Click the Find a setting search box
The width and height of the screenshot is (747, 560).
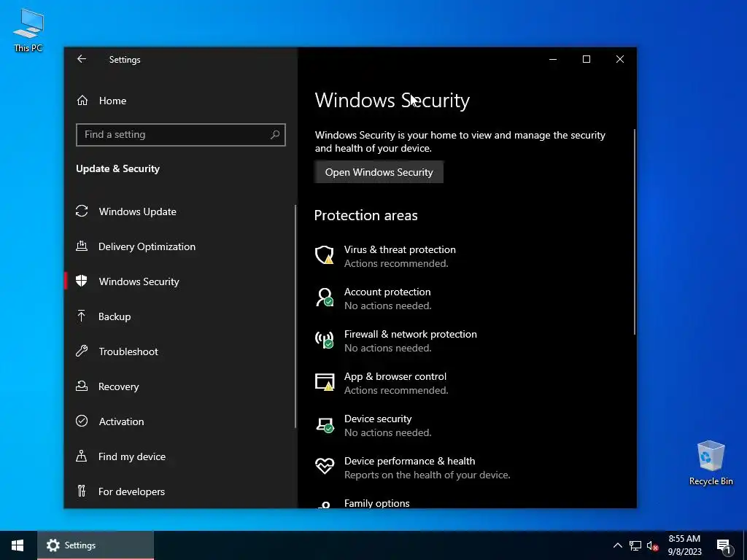pos(181,135)
